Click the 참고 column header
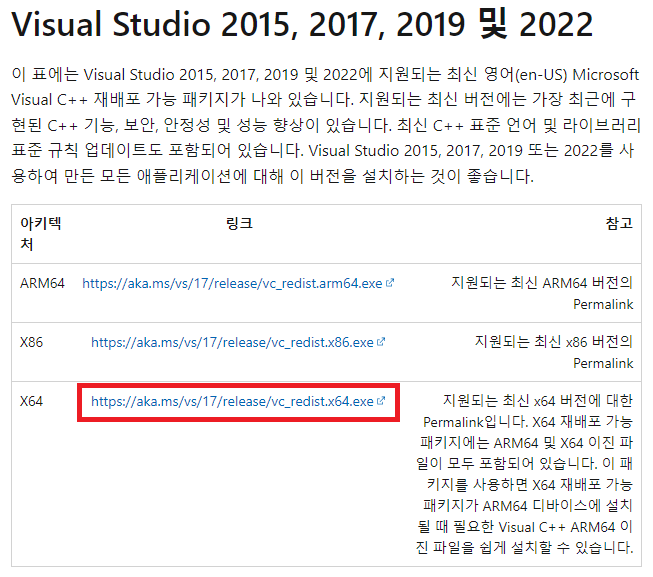Viewport: 653px width, 577px height. pos(619,224)
